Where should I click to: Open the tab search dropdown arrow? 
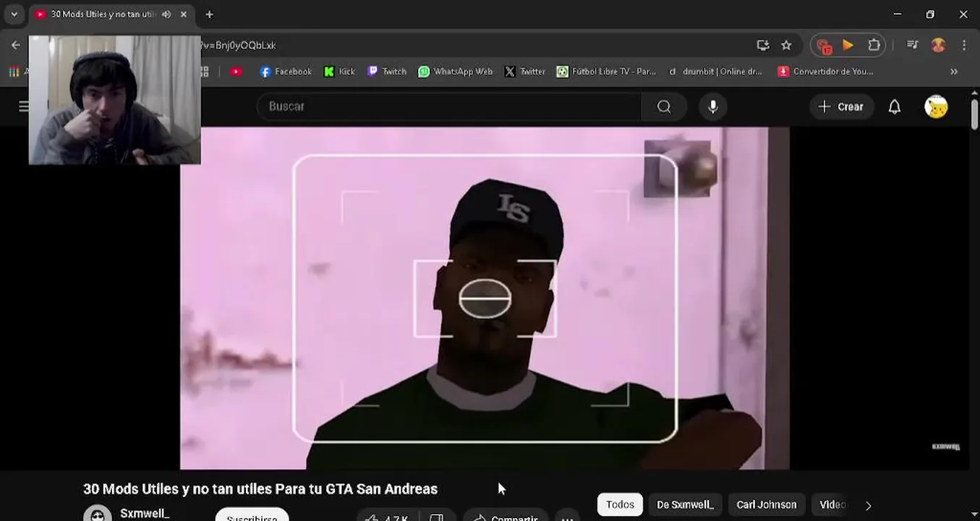pyautogui.click(x=14, y=14)
